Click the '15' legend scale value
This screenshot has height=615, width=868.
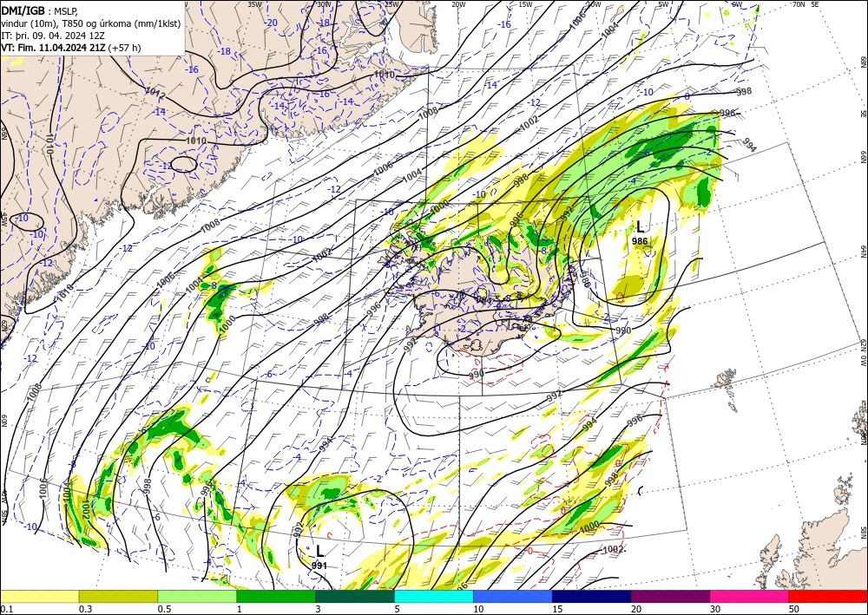557,609
